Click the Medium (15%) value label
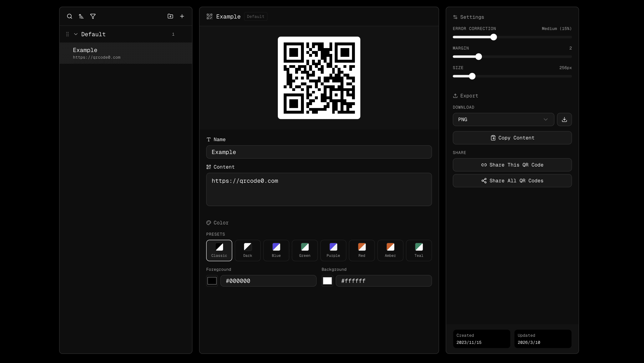644x363 pixels. [557, 29]
